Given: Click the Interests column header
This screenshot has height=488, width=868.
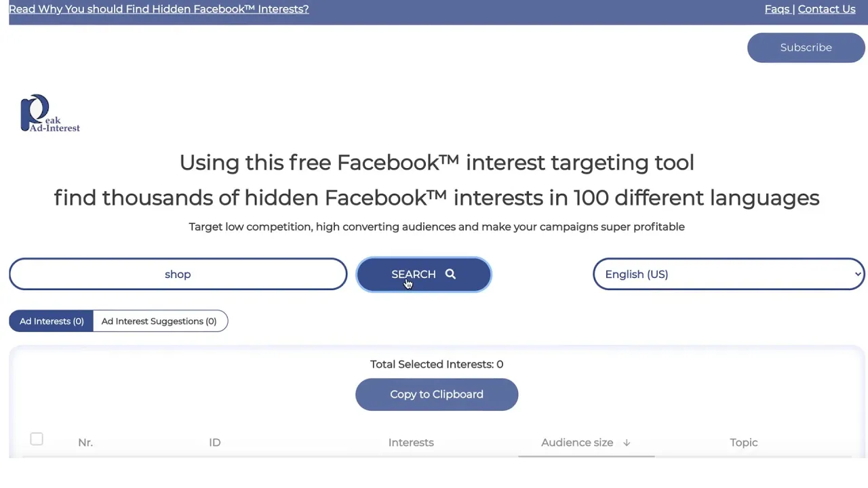Looking at the screenshot, I should (x=411, y=443).
